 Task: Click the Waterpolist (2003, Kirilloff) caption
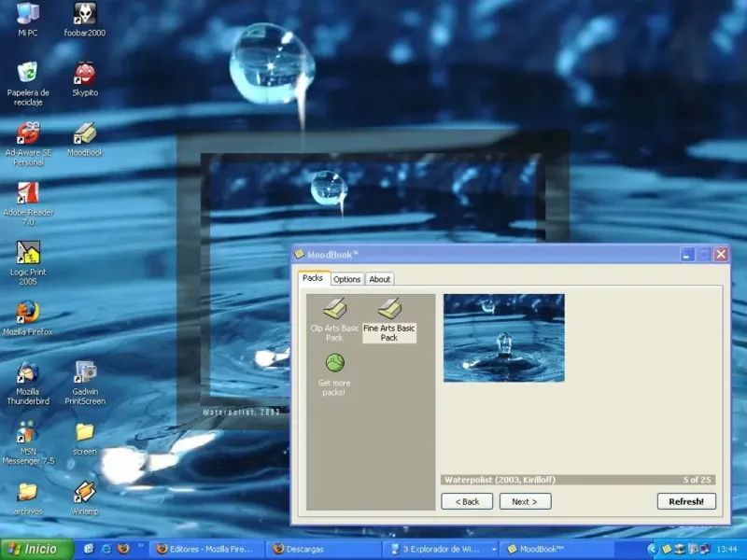pos(500,480)
